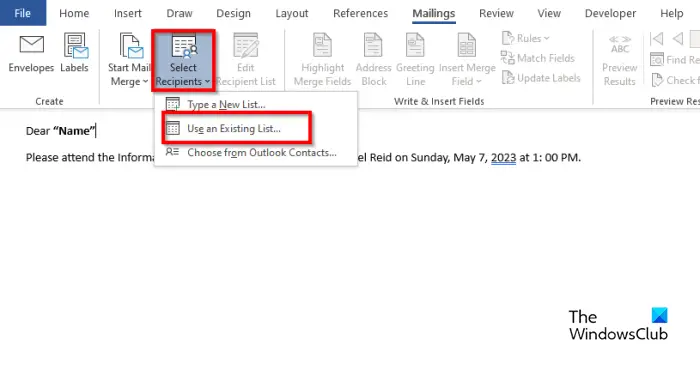
Task: Click the Use an Existing List icon
Action: click(x=172, y=129)
